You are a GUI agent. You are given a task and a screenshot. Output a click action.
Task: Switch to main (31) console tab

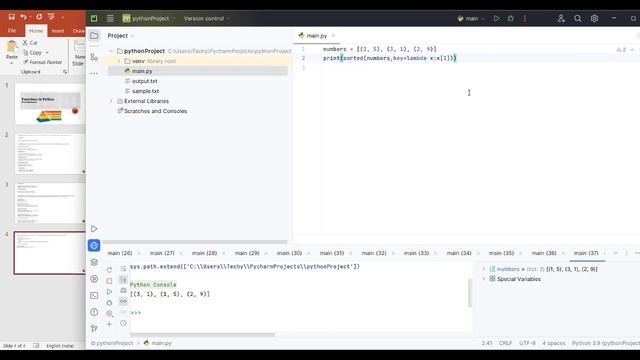tap(332, 253)
